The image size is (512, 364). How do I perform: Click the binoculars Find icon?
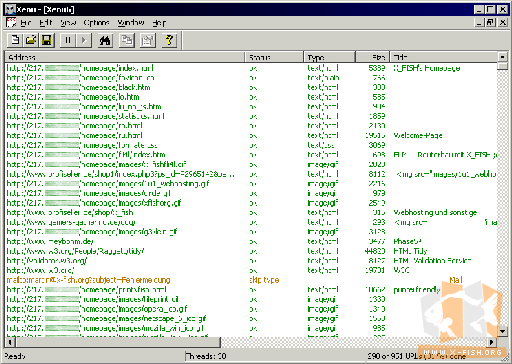pyautogui.click(x=105, y=40)
